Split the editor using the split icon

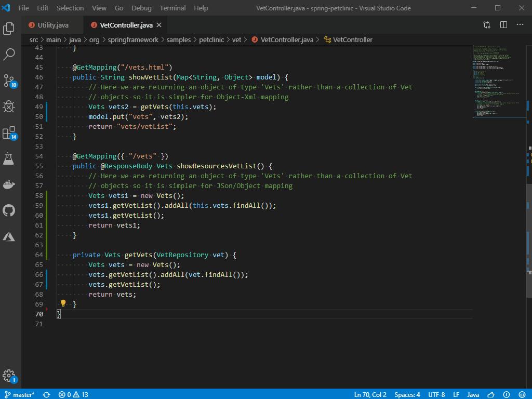click(502, 24)
